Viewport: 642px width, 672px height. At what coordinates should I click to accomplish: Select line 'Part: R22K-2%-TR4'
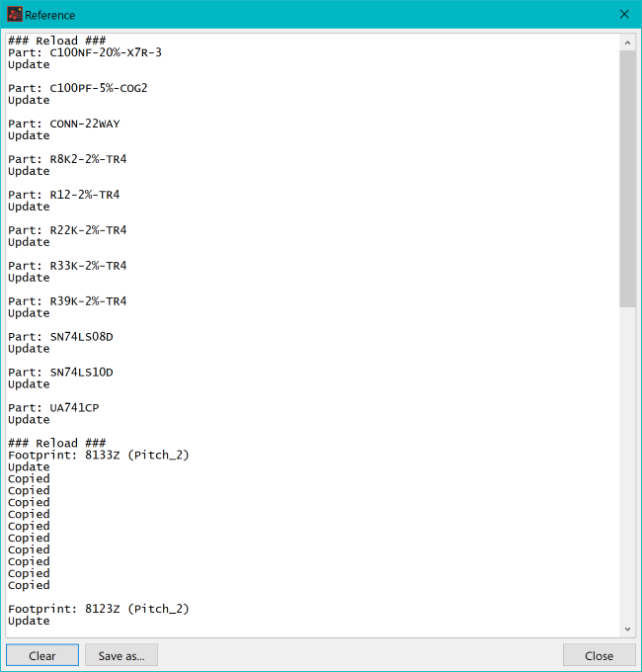pyautogui.click(x=67, y=230)
